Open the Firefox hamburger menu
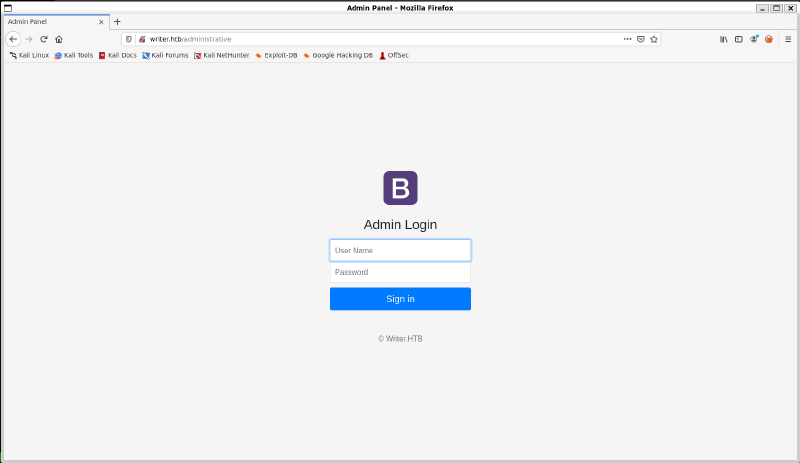Viewport: 800px width, 463px height. coord(787,39)
